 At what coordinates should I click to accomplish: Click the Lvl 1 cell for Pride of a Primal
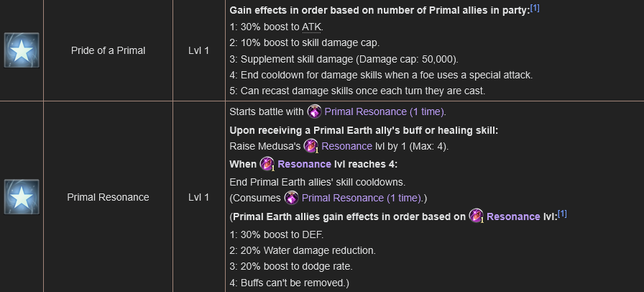199,50
